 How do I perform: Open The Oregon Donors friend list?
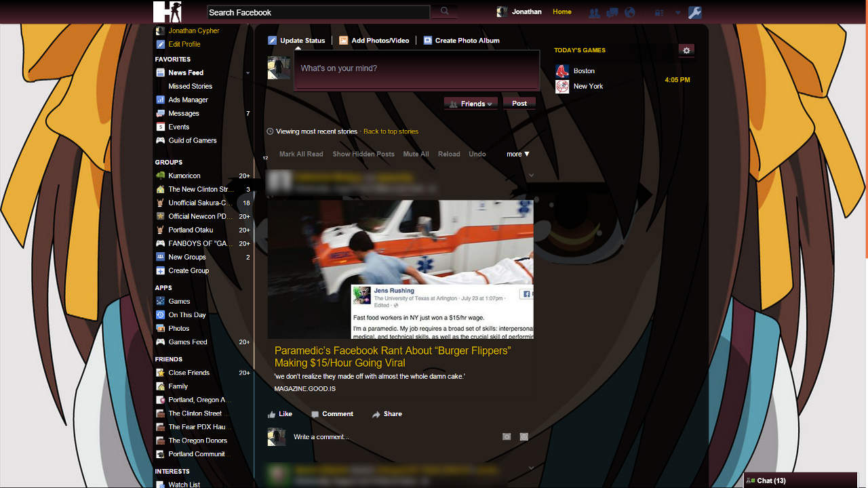(198, 441)
